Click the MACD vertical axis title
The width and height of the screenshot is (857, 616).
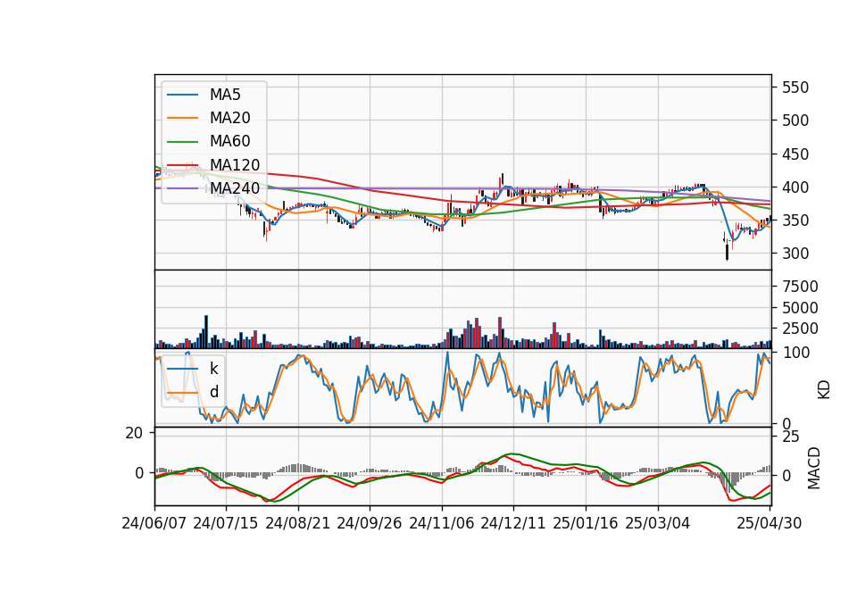(814, 468)
